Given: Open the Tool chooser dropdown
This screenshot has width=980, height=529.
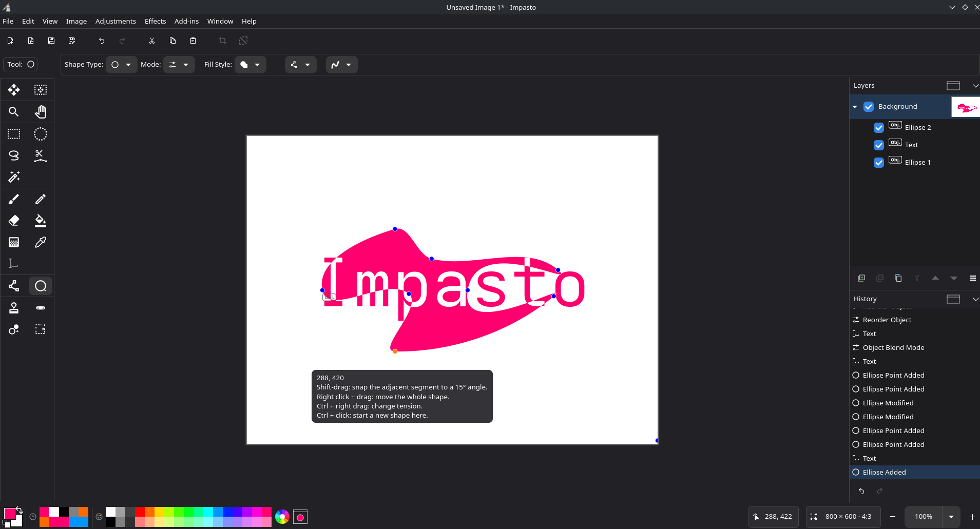Looking at the screenshot, I should [x=21, y=64].
